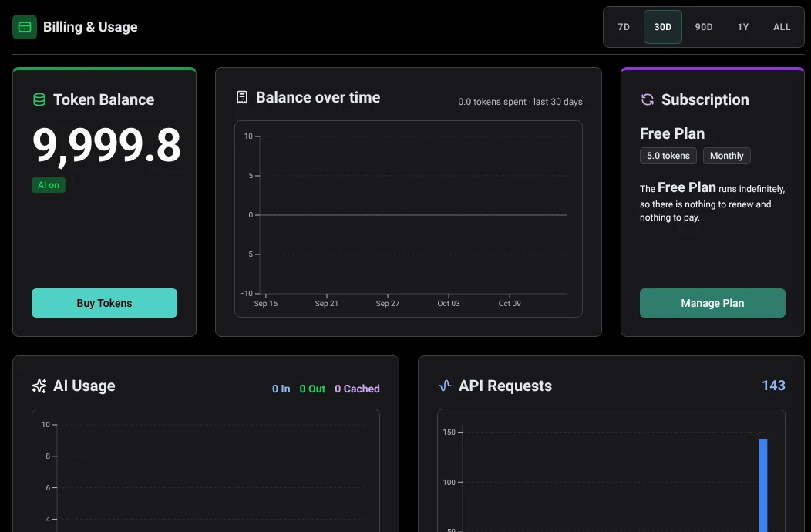Click the AI Usage heading
This screenshot has height=532, width=811.
(x=84, y=386)
